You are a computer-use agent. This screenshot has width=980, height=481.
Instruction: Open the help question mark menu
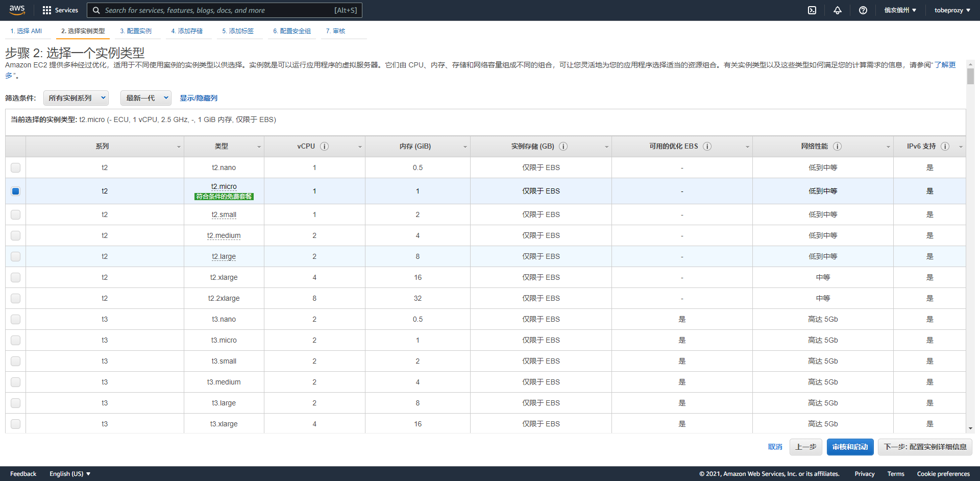(x=863, y=10)
